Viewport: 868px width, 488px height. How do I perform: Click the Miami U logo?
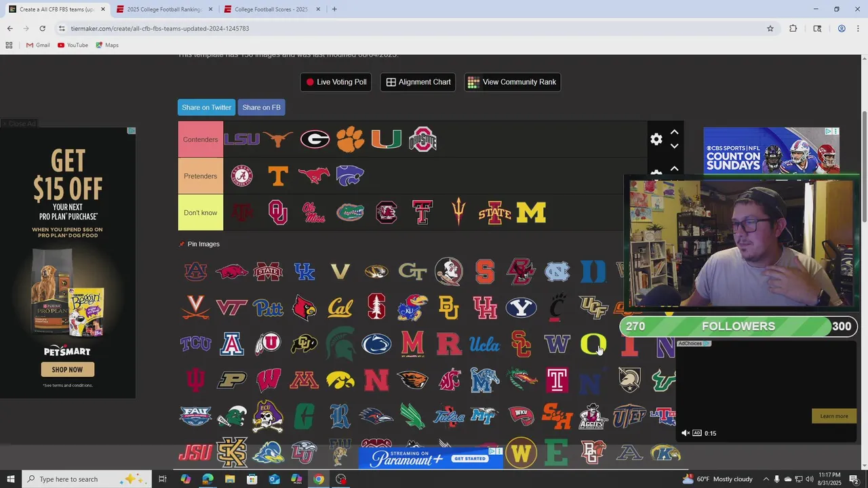(x=387, y=140)
